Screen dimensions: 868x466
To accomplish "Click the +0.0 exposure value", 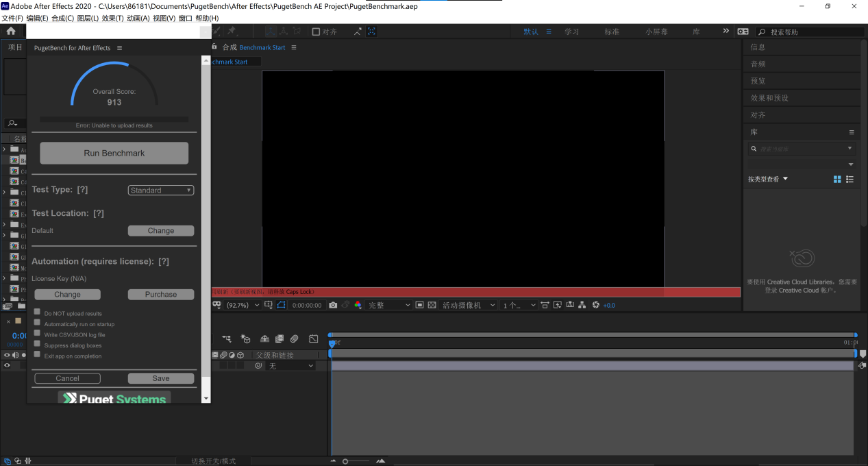I will pyautogui.click(x=609, y=306).
